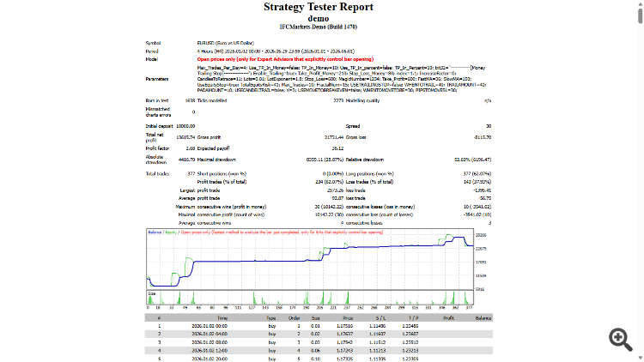Click the IFCMarkets-Demo build text
Viewport: 644px width, 362px height.
319,27
